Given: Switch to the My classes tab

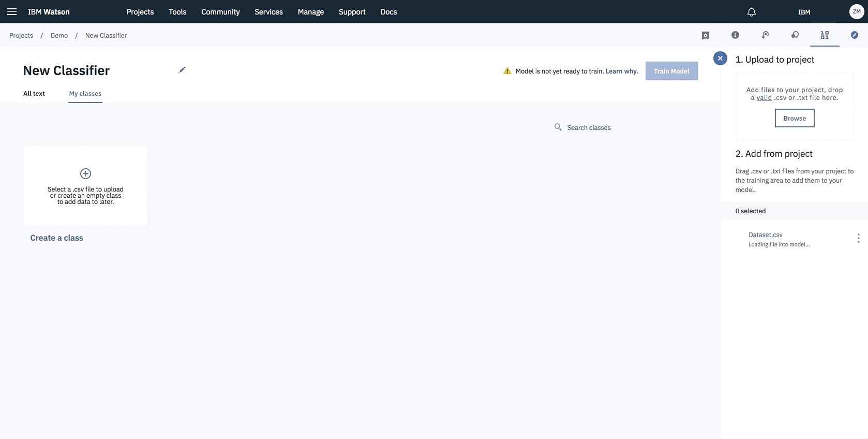Looking at the screenshot, I should pos(85,94).
